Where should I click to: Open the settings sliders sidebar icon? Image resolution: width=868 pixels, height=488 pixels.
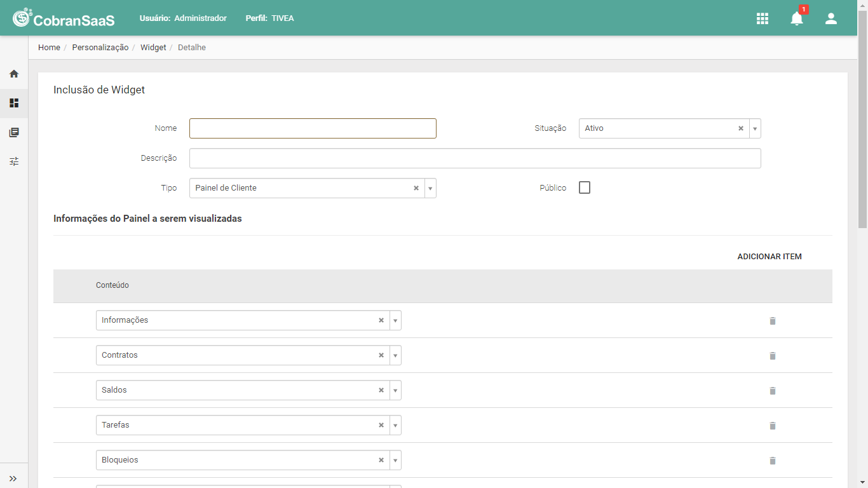pyautogui.click(x=14, y=161)
